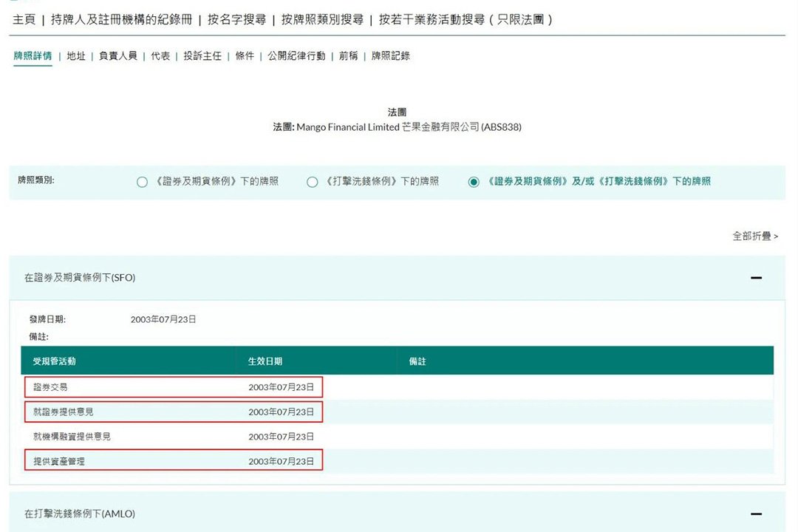
Task: Collapse the AMLO section minus icon
Action: click(x=755, y=514)
